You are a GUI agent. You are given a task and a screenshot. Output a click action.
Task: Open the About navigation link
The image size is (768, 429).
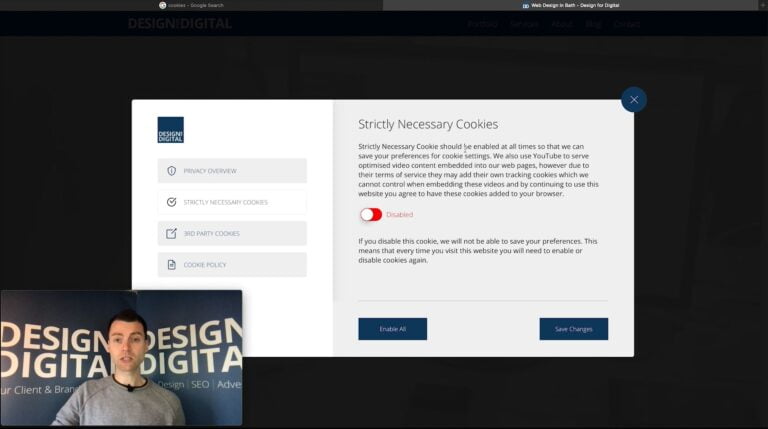561,24
